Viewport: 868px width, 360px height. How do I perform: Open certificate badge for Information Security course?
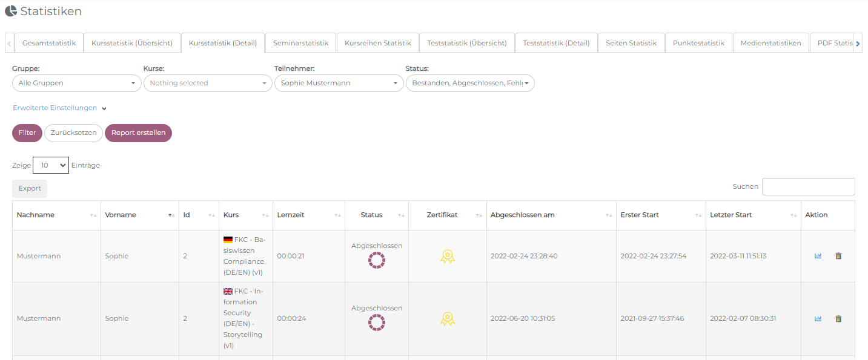447,319
